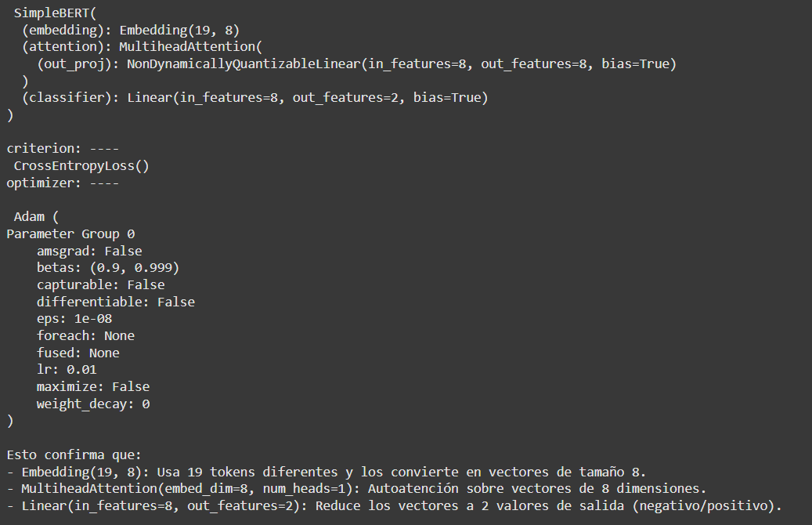Click the 'Esto confirma que:' text
Screen dimensions: 812x525
pyautogui.click(x=74, y=455)
